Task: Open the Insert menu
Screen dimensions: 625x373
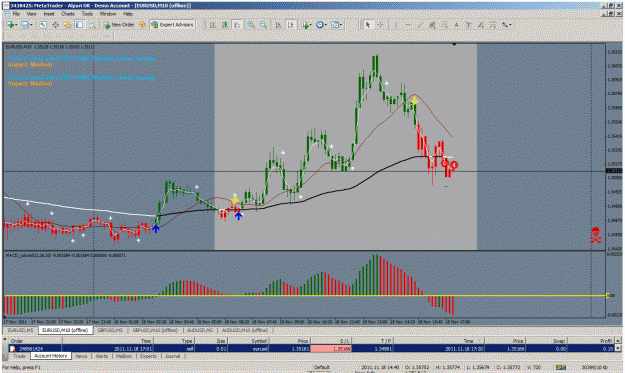Action: point(49,14)
